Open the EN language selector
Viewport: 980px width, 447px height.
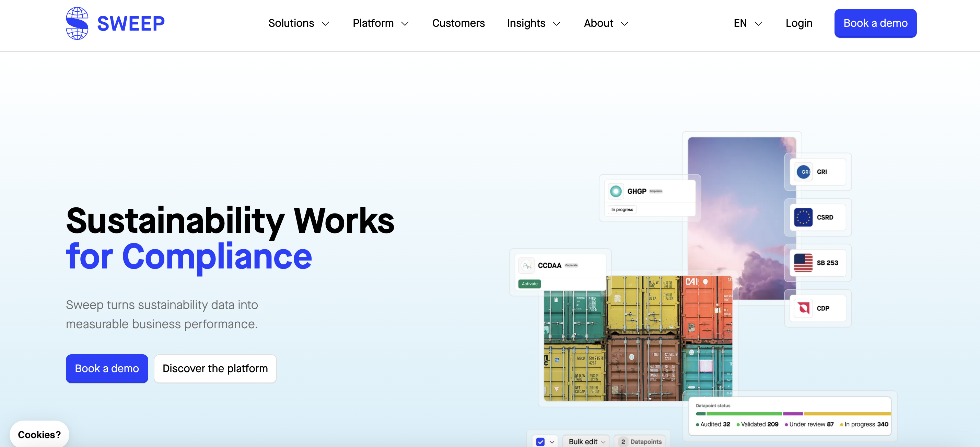748,23
